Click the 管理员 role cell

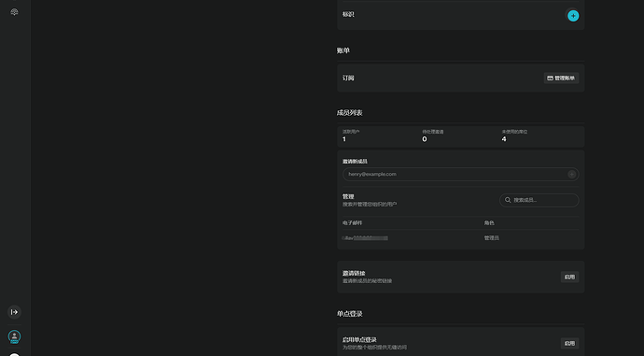pyautogui.click(x=491, y=238)
